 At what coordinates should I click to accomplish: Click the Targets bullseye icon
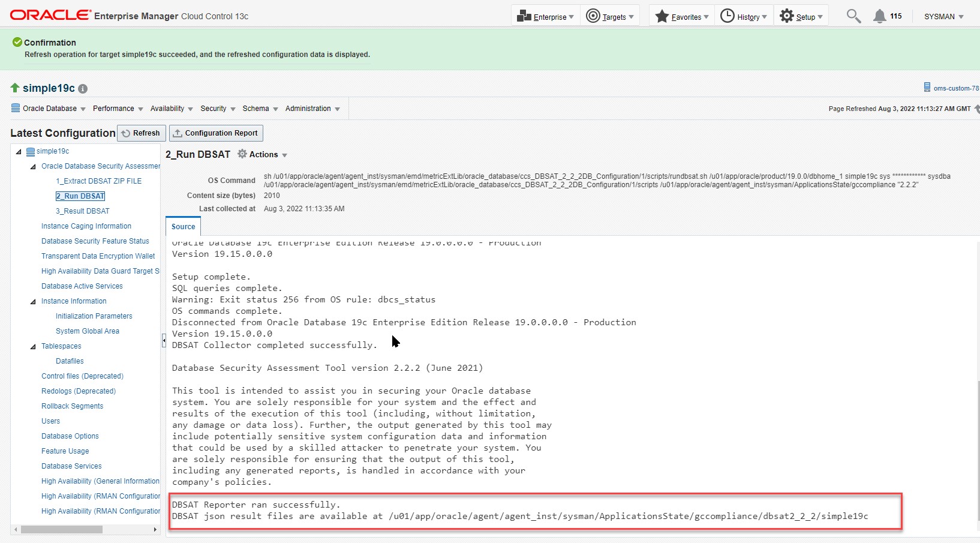click(x=593, y=16)
